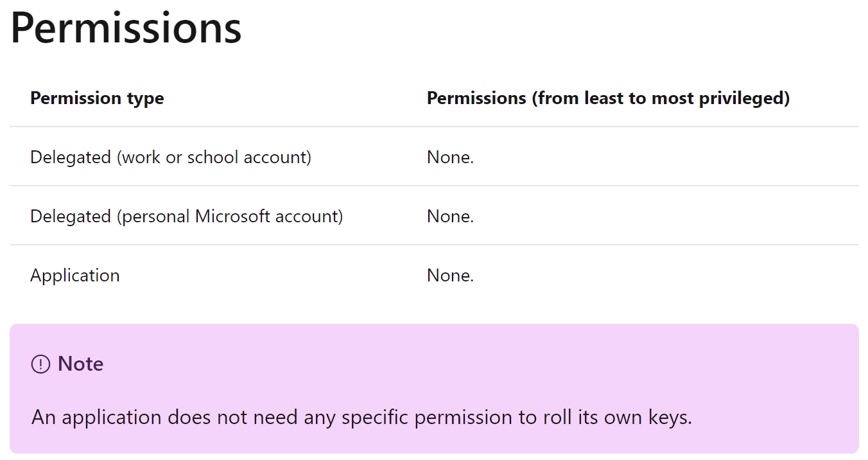Click the info icon beside Note

40,364
